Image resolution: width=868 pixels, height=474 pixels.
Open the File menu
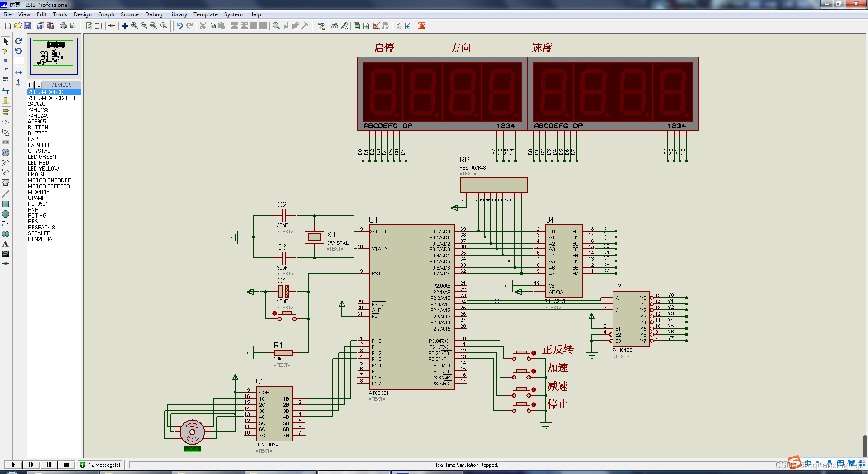point(7,14)
